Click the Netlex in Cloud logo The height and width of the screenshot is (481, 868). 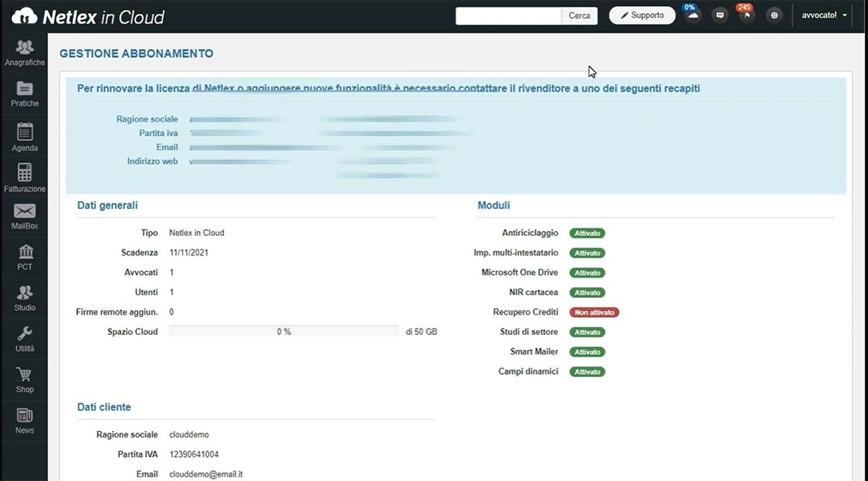(x=88, y=16)
